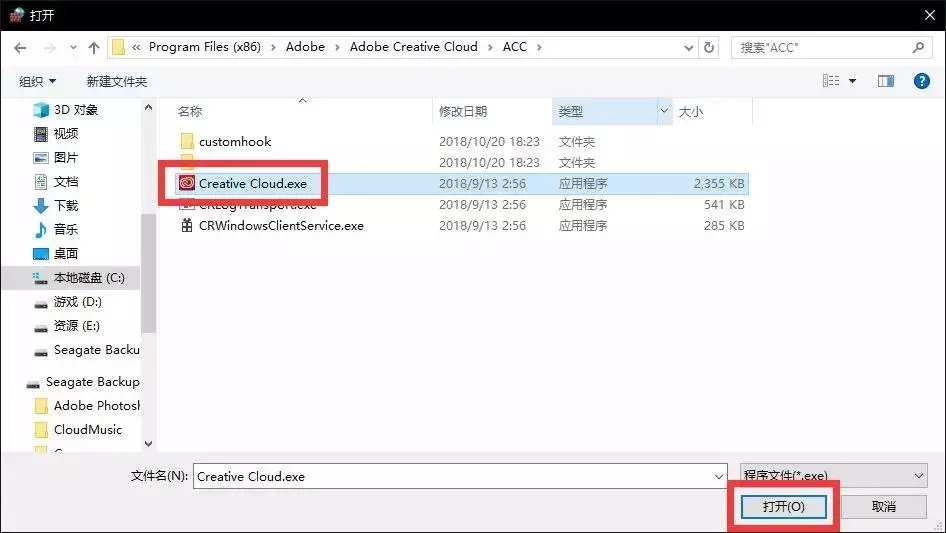Go back with the left arrow
This screenshot has width=946, height=533.
(x=20, y=48)
